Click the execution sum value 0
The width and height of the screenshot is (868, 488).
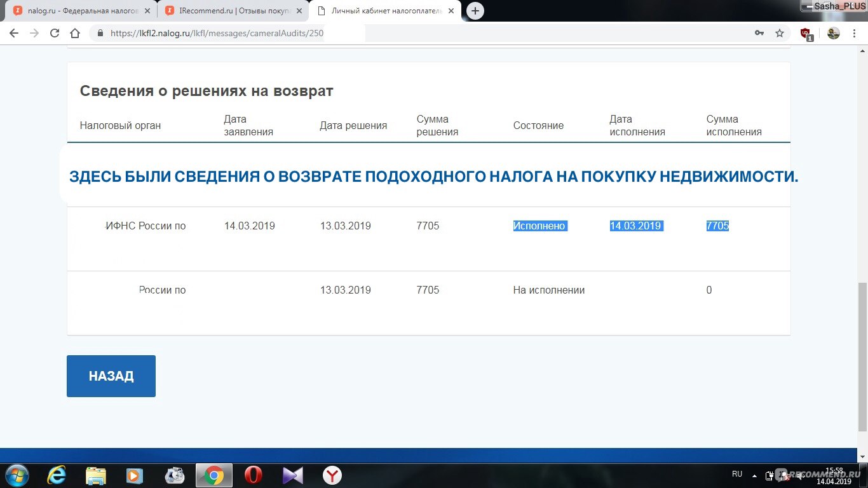(x=709, y=290)
